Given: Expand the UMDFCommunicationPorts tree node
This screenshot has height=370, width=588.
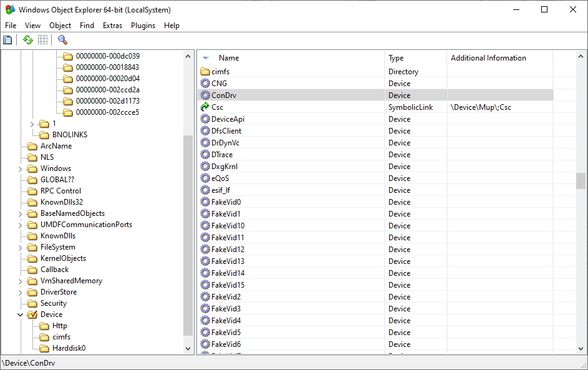Looking at the screenshot, I should coord(20,225).
